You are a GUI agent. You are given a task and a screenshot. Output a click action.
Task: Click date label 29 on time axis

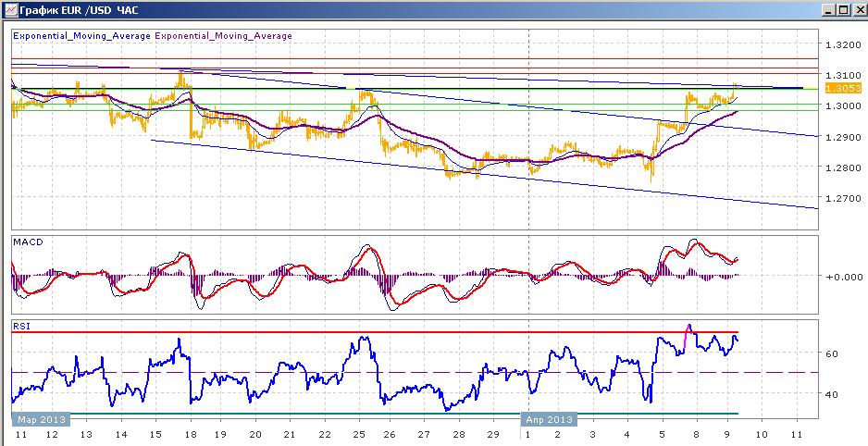pos(493,435)
